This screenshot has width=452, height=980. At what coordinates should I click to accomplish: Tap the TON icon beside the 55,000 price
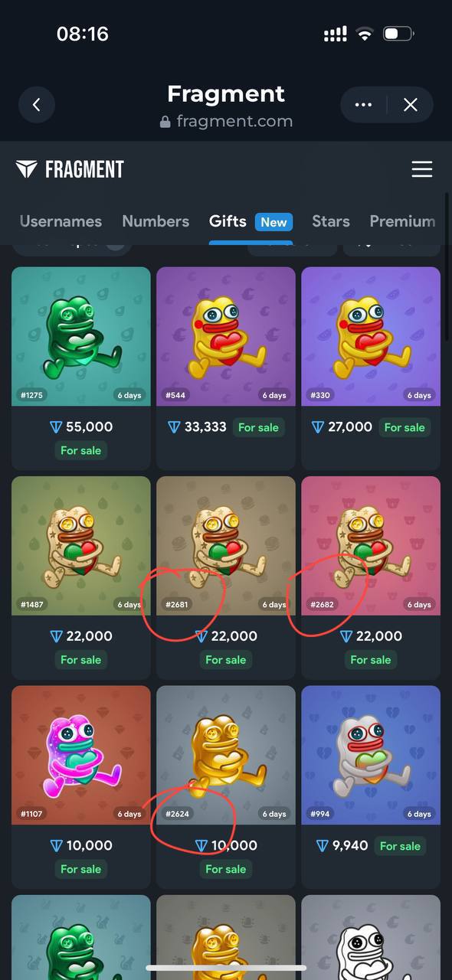(55, 427)
